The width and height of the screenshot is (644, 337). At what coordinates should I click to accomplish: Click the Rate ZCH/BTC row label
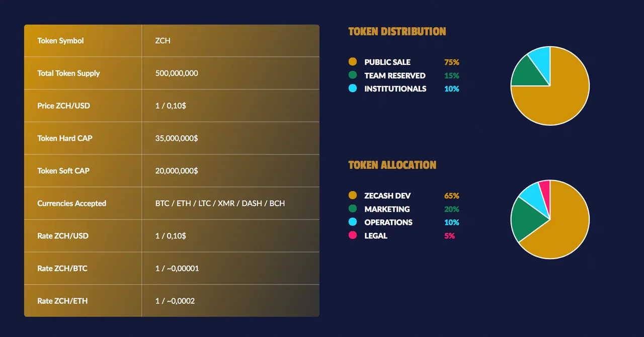tap(62, 269)
